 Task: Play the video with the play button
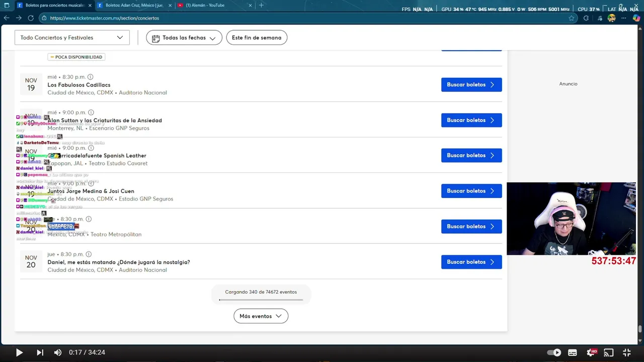[x=19, y=352]
